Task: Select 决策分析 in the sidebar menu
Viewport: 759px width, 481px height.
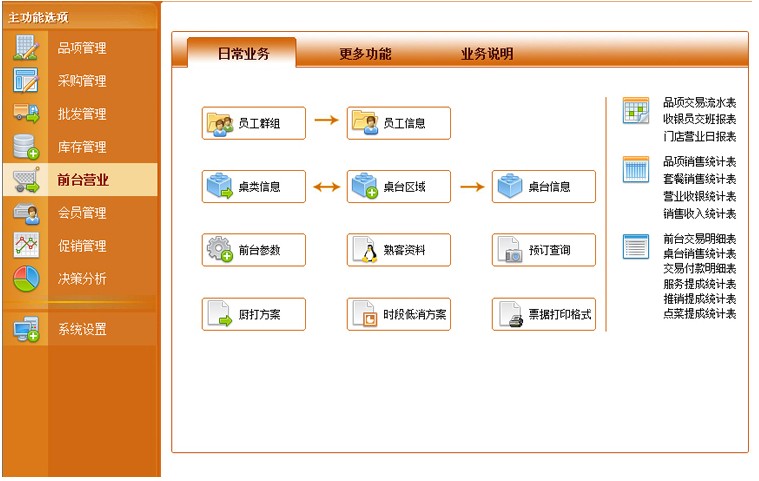Action: pos(80,279)
